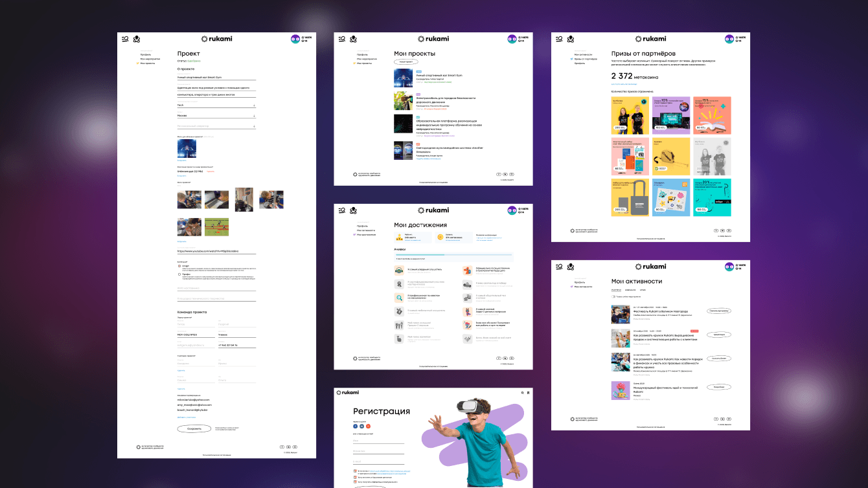Switch to the Архив tab in Мои активности
Screen dimensions: 868x488
click(x=643, y=290)
